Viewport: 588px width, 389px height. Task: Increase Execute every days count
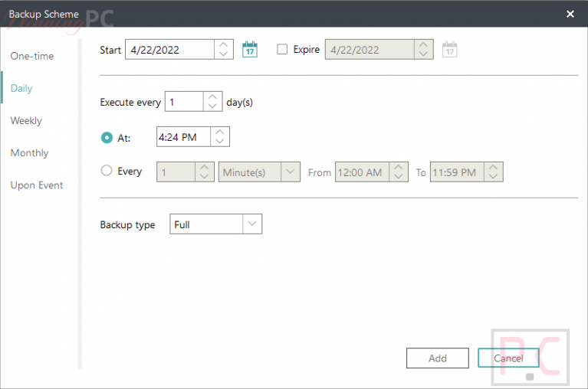(212, 96)
